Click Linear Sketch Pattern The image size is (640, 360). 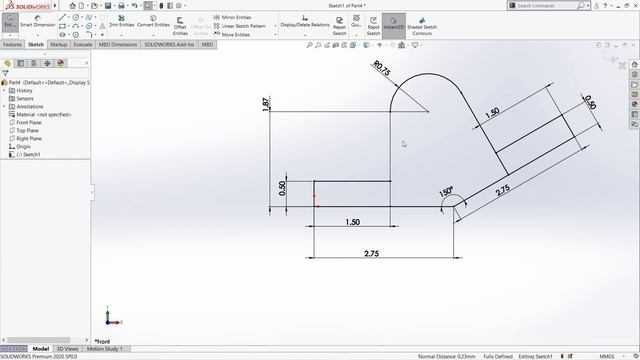[240, 26]
